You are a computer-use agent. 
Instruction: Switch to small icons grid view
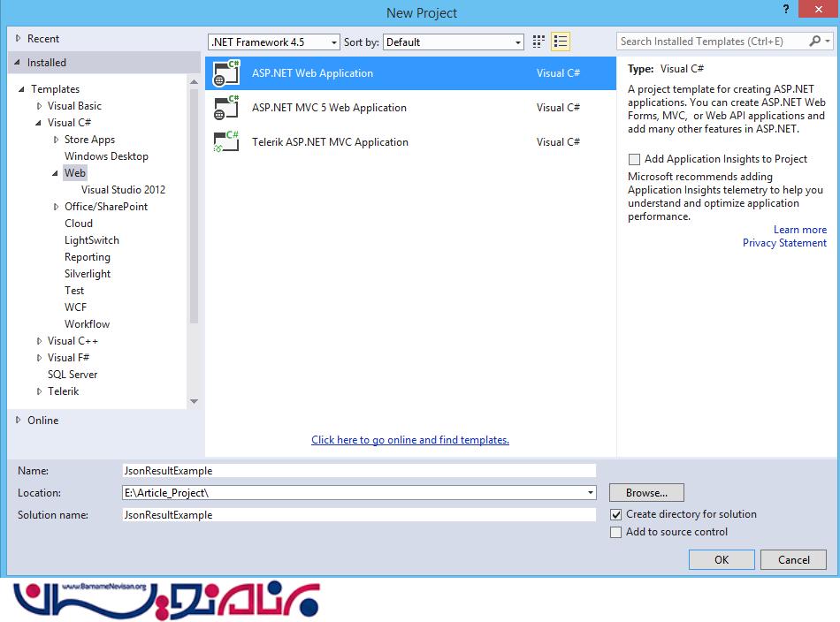coord(539,42)
